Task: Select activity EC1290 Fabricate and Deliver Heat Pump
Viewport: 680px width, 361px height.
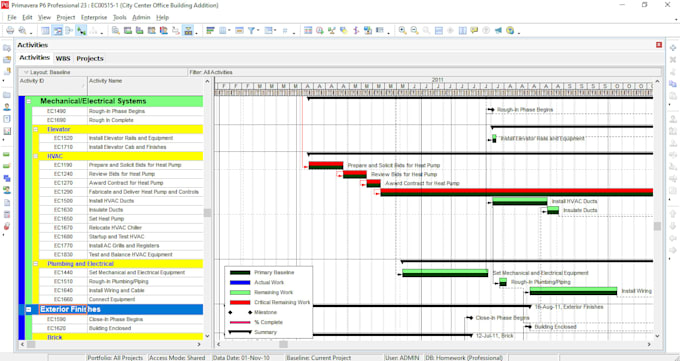Action: coord(121,192)
